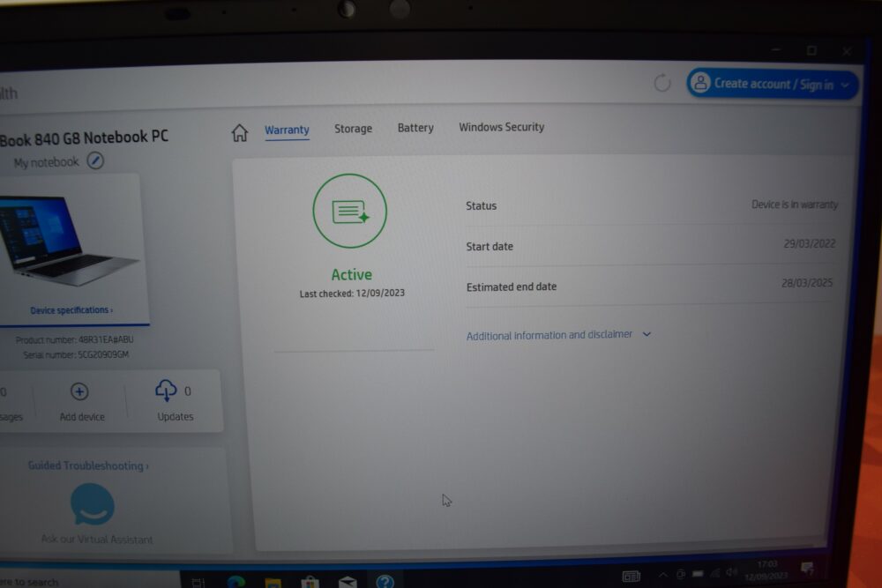The width and height of the screenshot is (882, 588).
Task: Open Guided Troubleshooting link
Action: tap(88, 465)
